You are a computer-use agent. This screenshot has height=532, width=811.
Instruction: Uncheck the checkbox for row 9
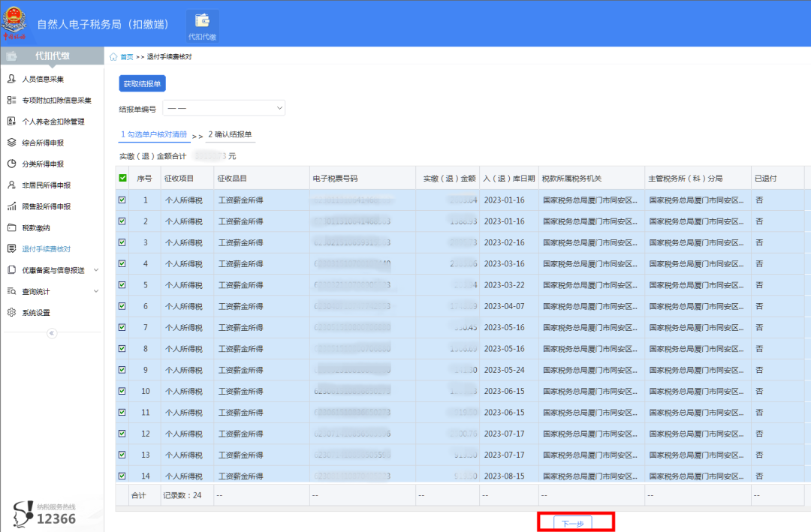click(x=122, y=370)
